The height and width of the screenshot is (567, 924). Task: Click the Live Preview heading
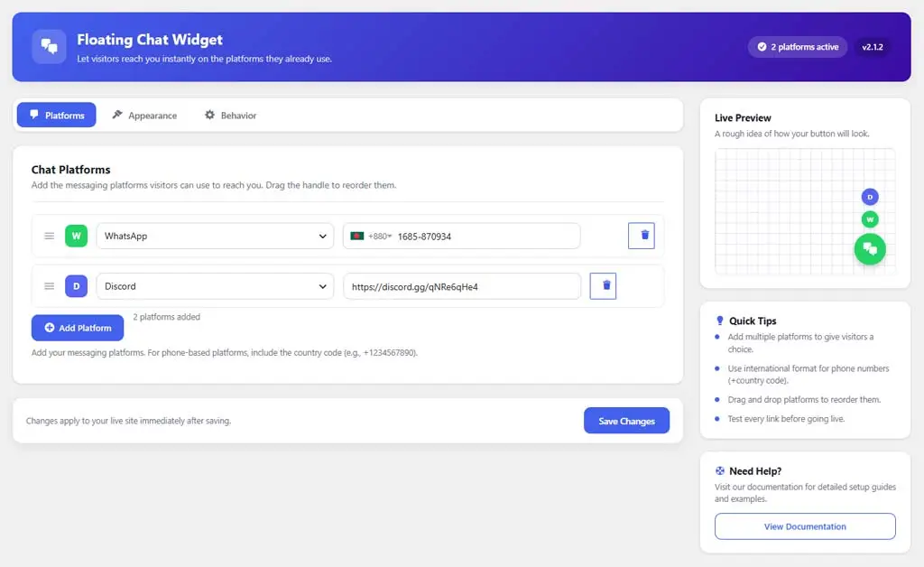[743, 118]
